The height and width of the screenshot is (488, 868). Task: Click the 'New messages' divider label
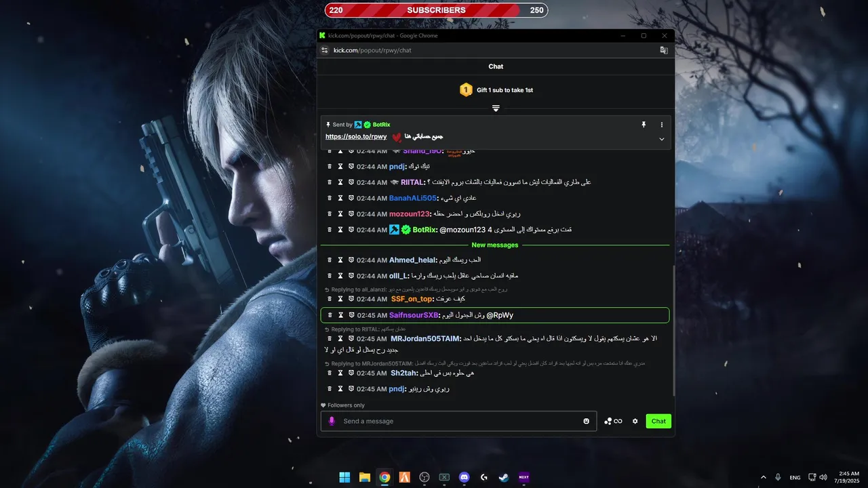495,245
